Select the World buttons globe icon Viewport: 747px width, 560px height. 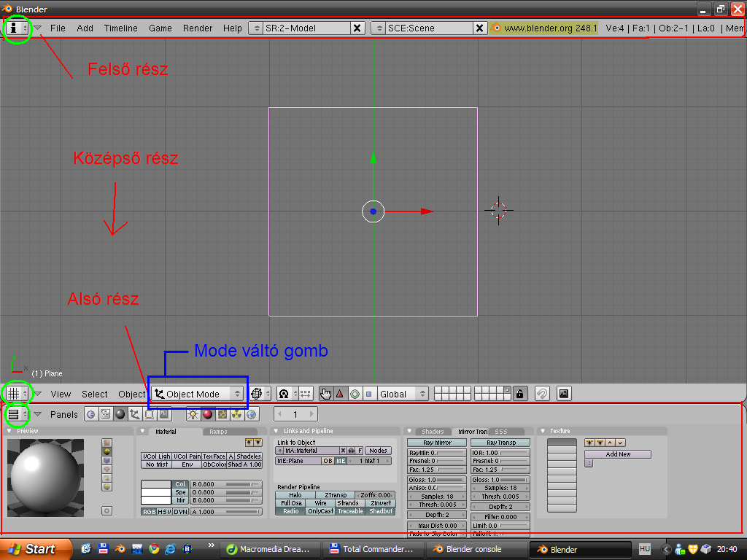tap(252, 414)
